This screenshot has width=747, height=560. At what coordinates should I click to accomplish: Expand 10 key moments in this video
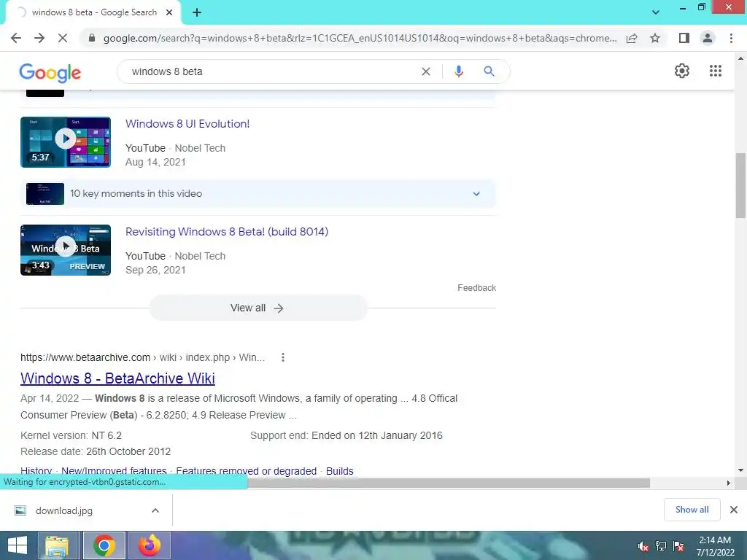click(x=476, y=194)
